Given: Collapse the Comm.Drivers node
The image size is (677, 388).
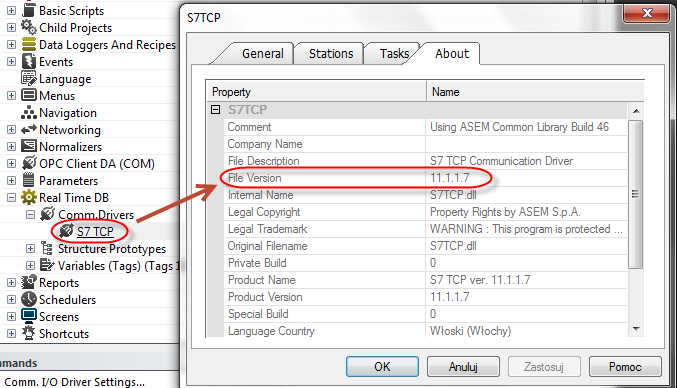Looking at the screenshot, I should [x=30, y=215].
